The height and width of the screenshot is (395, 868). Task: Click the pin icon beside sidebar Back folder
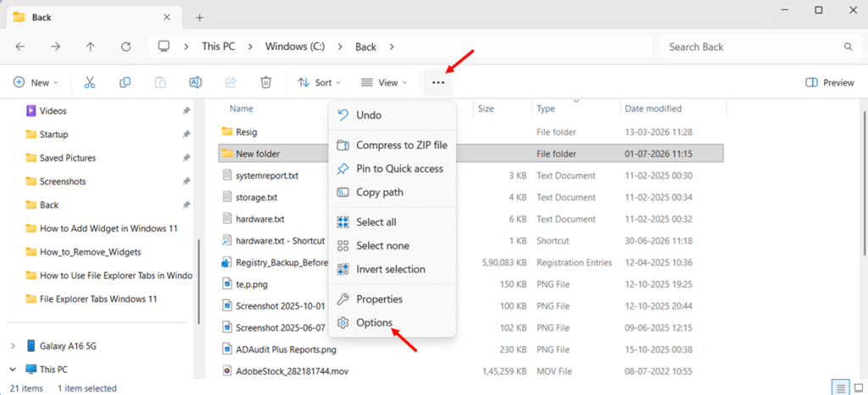[186, 205]
